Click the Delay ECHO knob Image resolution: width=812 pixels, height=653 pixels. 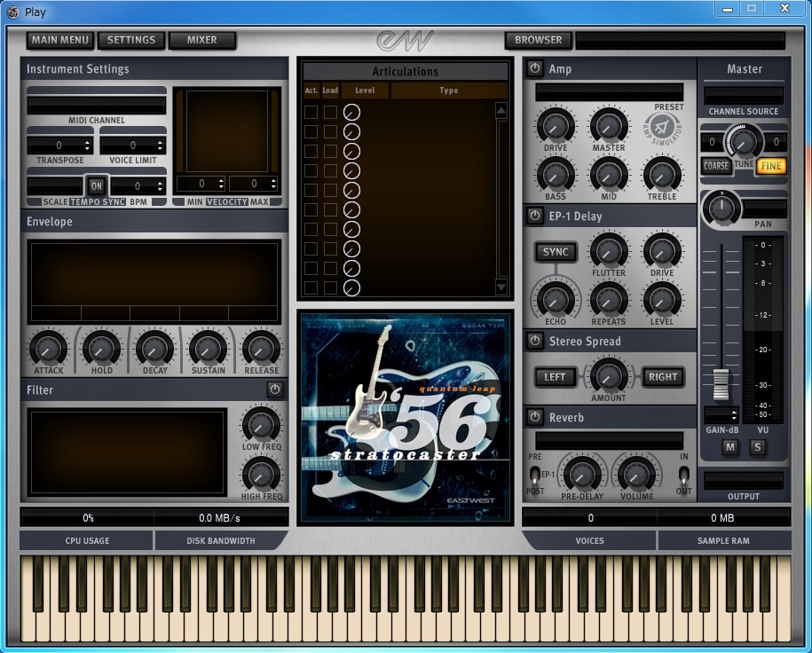pos(556,300)
